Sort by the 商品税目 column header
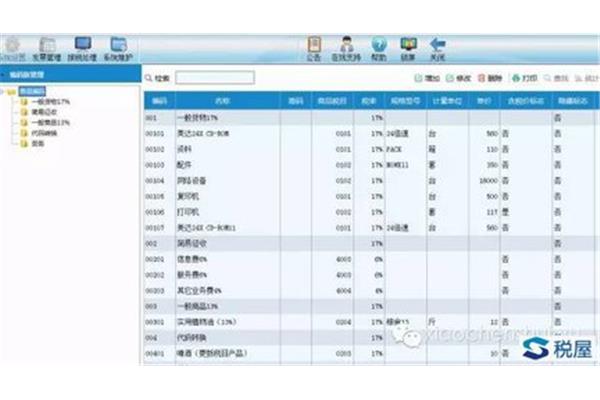 pyautogui.click(x=333, y=101)
